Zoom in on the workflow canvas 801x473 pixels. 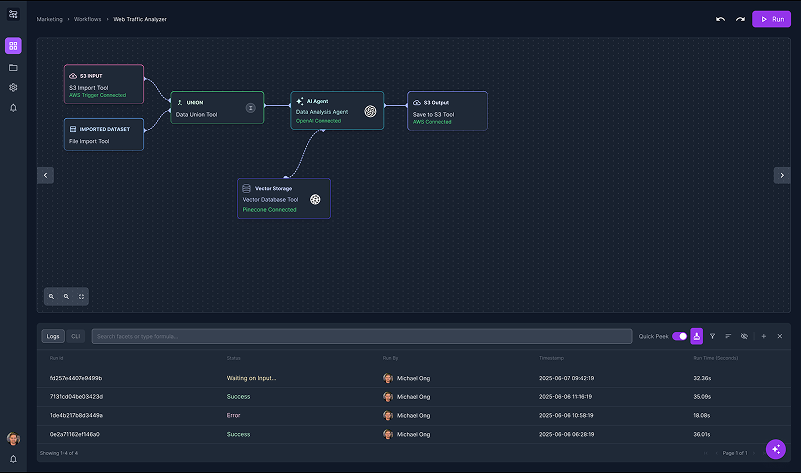(52, 296)
